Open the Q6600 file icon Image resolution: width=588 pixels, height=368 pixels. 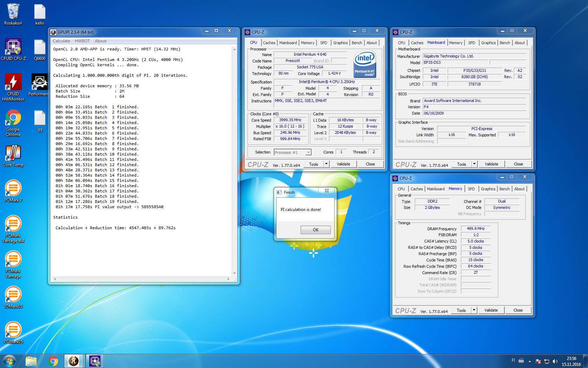40,49
